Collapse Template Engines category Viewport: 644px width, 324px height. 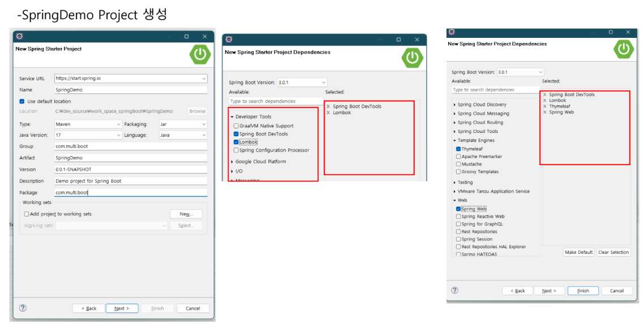(x=454, y=140)
